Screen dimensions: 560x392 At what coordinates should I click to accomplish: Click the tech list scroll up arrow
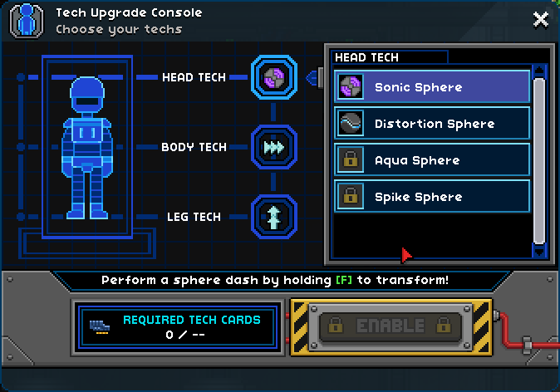(x=539, y=71)
